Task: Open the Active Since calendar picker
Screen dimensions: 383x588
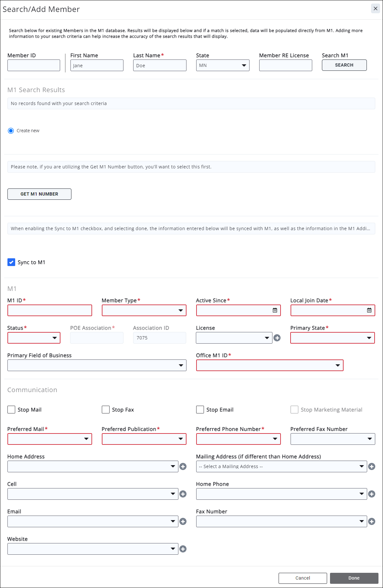Action: pyautogui.click(x=275, y=310)
